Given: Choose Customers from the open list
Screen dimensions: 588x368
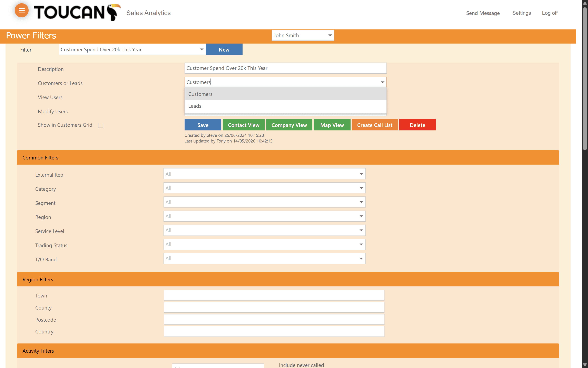Looking at the screenshot, I should point(285,94).
